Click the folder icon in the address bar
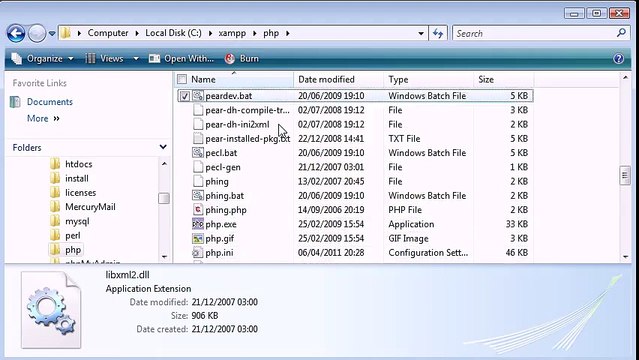Image resolution: width=639 pixels, height=360 pixels. pos(65,33)
